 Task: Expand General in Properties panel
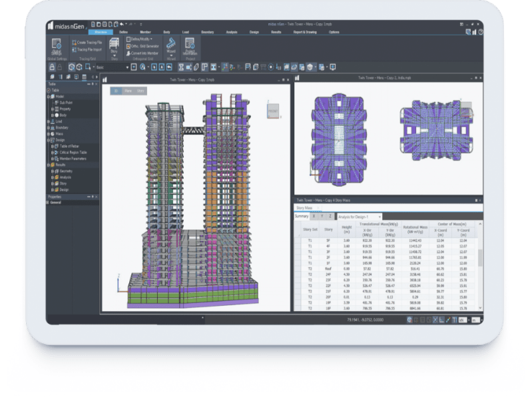pyautogui.click(x=48, y=202)
